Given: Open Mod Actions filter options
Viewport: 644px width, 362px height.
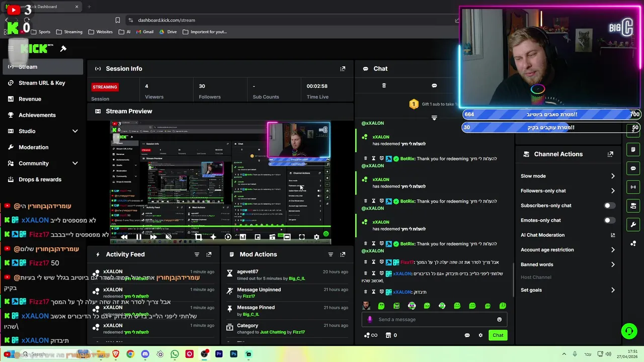Looking at the screenshot, I should (x=331, y=254).
